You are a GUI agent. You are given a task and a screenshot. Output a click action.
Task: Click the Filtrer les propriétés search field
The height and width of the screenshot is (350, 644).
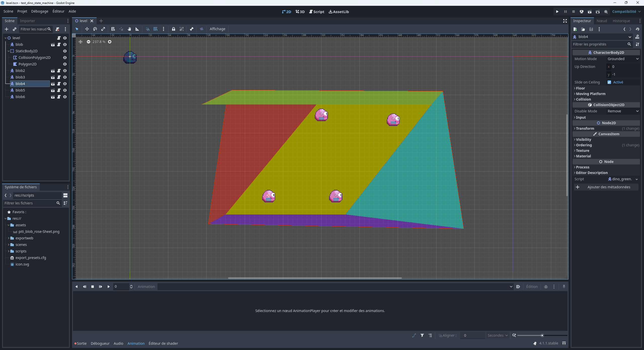pos(599,44)
